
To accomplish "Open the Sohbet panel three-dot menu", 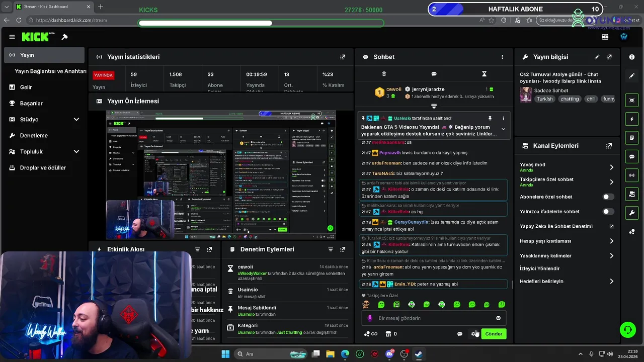I will (502, 57).
